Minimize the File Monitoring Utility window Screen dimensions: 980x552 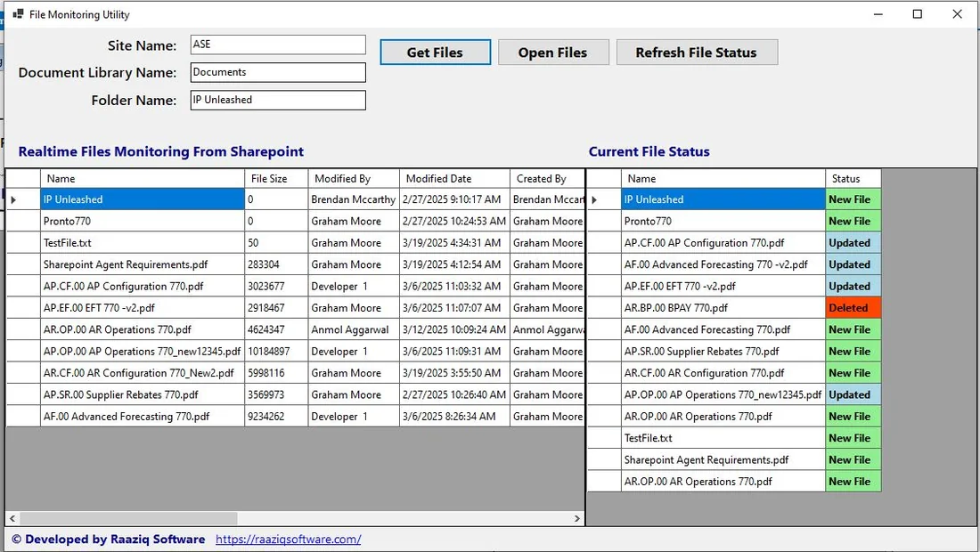click(878, 13)
